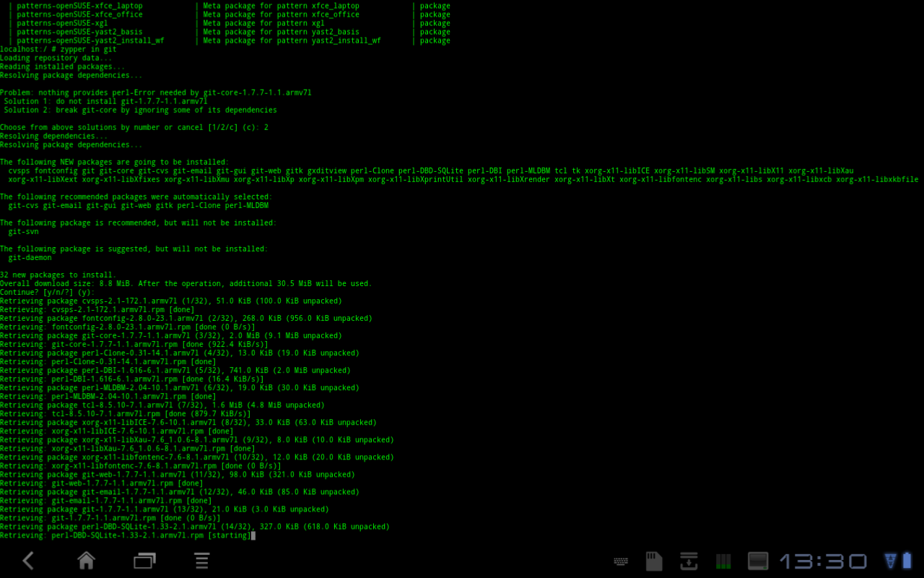
Task: Go to the Home screen
Action: click(x=87, y=561)
